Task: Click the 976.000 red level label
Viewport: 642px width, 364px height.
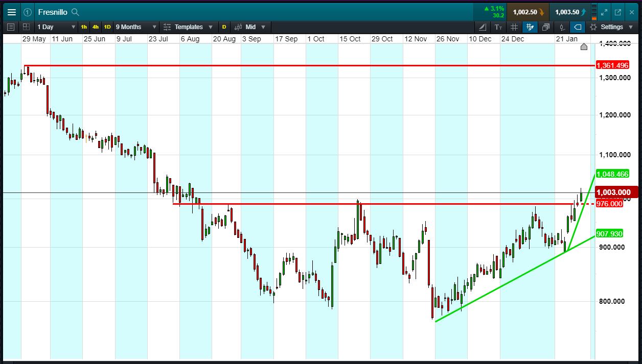Action: click(609, 204)
